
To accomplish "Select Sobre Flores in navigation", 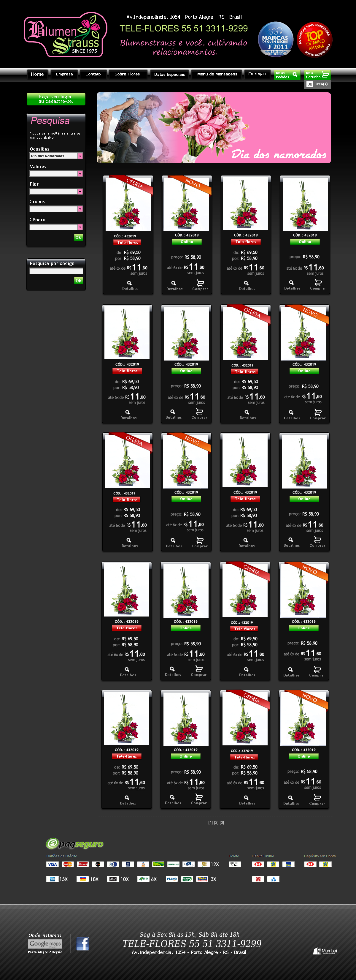I will click(127, 74).
